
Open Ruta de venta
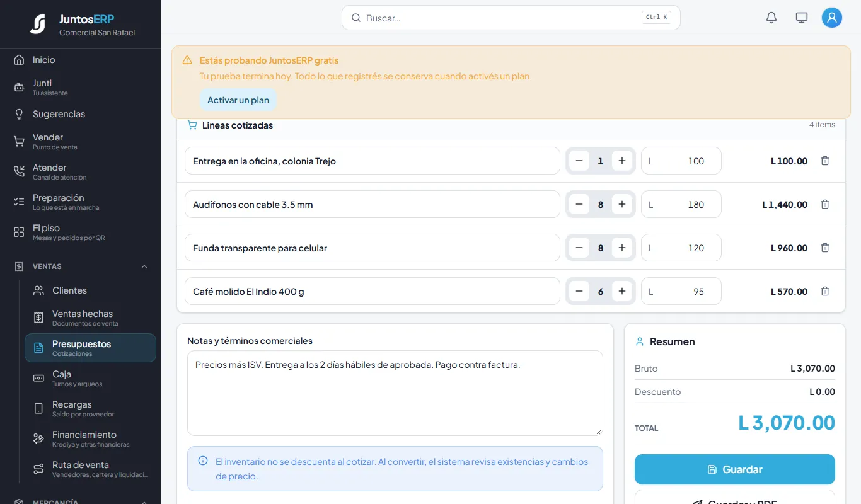90,469
